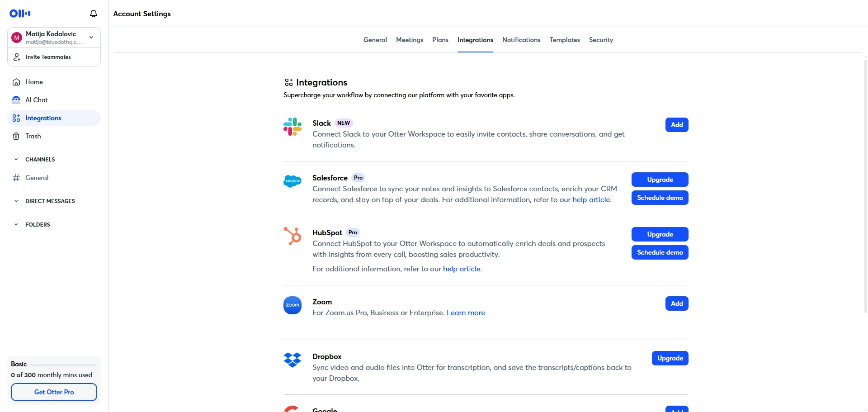
Task: Open Trash in sidebar
Action: (54, 136)
